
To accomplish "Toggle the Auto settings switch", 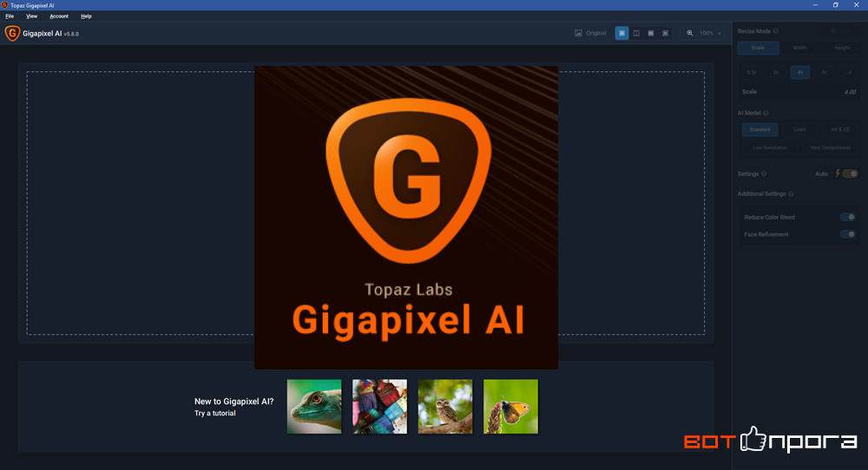I will [851, 173].
